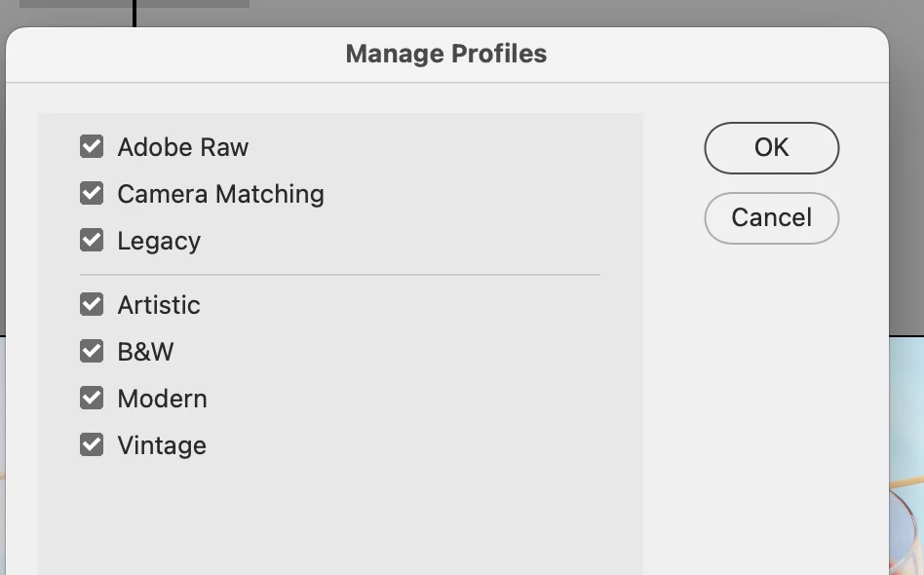Viewport: 924px width, 575px height.
Task: Click the Vintage label text
Action: click(x=162, y=445)
